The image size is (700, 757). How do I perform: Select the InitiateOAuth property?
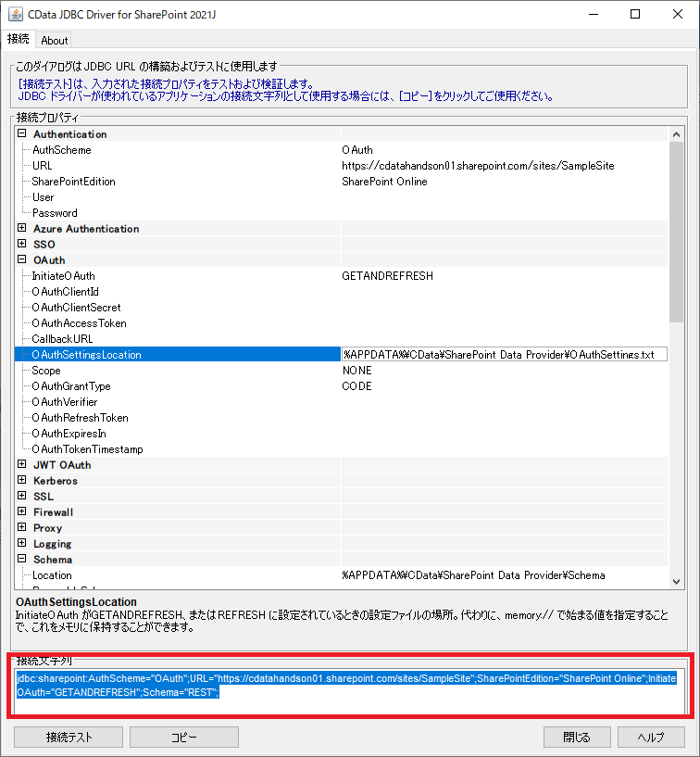pyautogui.click(x=63, y=276)
